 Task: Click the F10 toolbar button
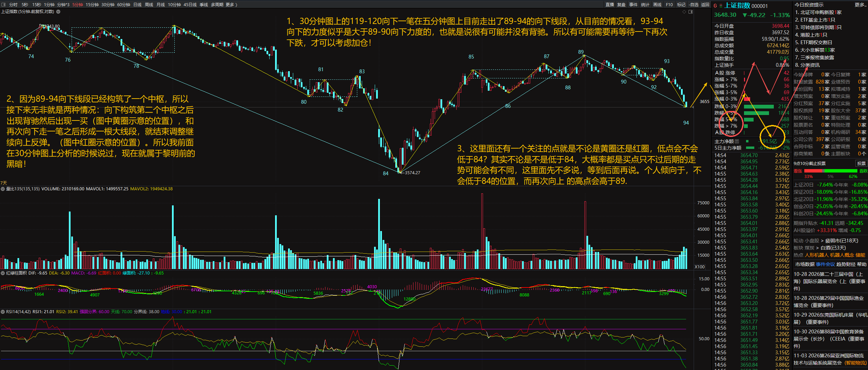click(x=669, y=4)
